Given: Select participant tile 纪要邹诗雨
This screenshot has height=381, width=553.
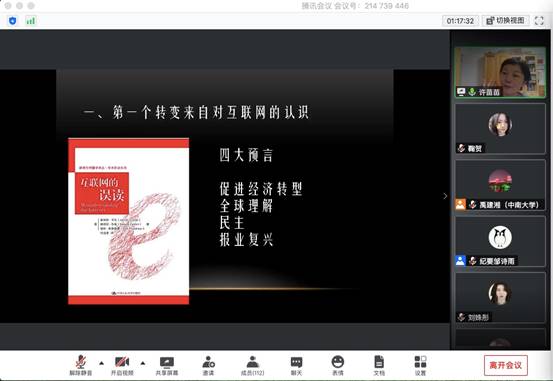Looking at the screenshot, I should (x=500, y=242).
